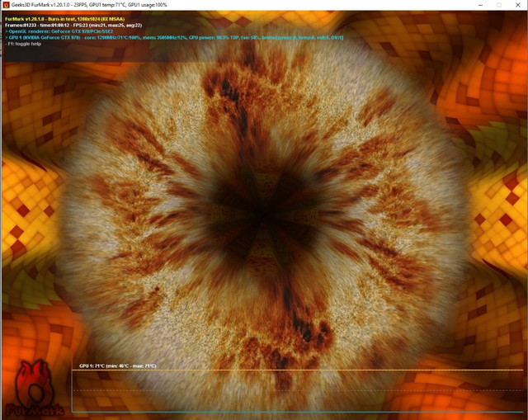The width and height of the screenshot is (528, 420).
Task: Minimize the FurMark window
Action: tap(480, 5)
